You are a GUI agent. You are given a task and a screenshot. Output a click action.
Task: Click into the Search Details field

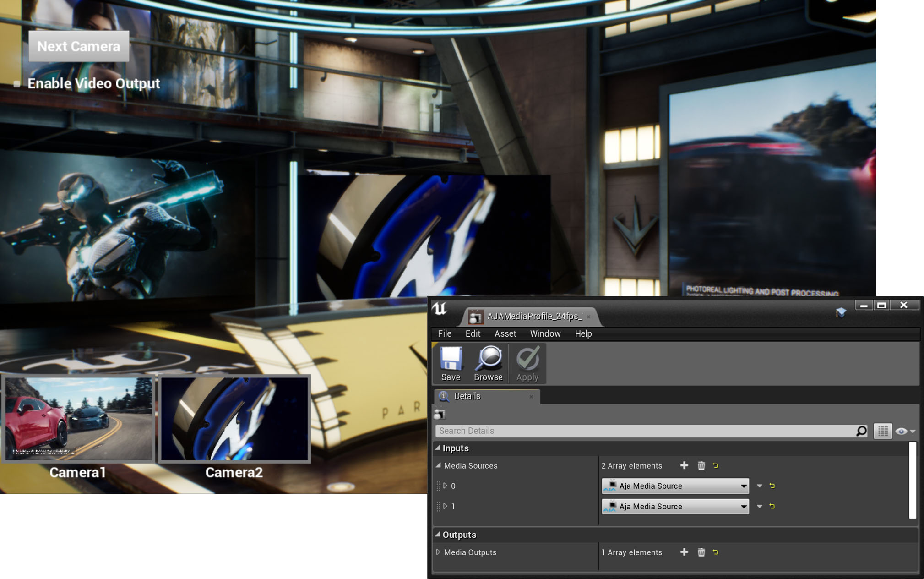(641, 431)
